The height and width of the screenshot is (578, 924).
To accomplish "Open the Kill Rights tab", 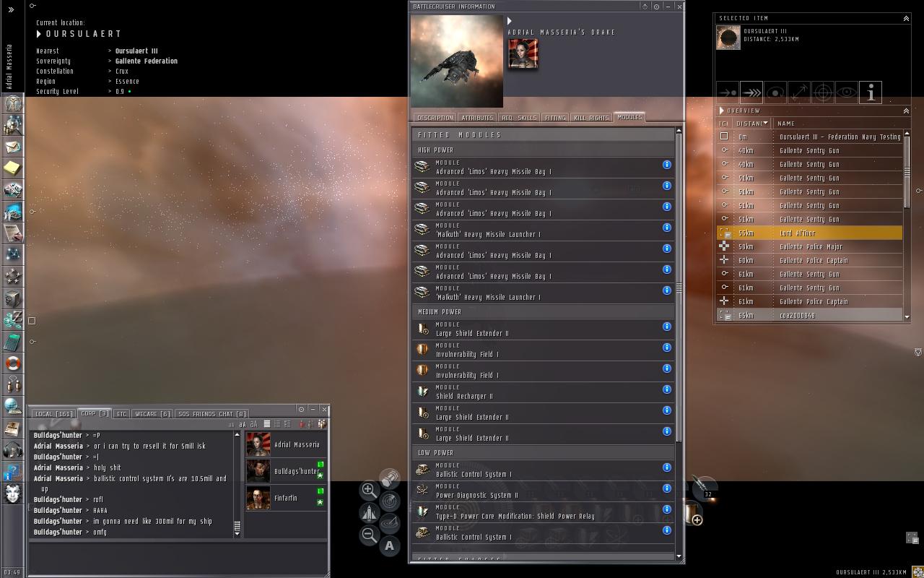I will pyautogui.click(x=591, y=117).
